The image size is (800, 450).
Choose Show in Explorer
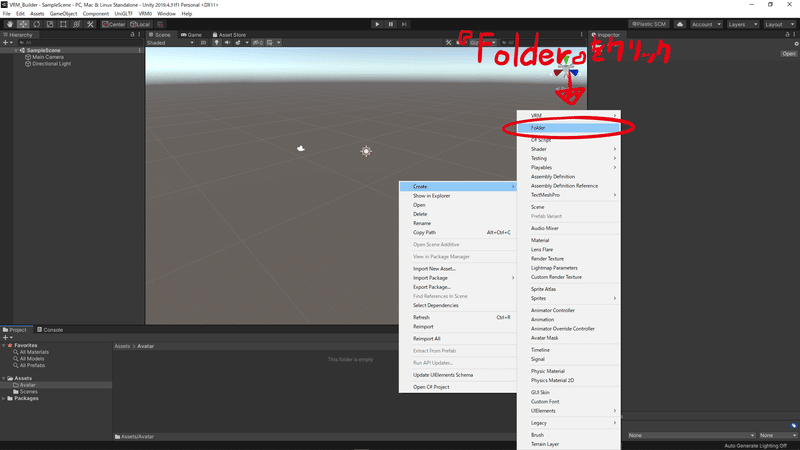click(458, 196)
